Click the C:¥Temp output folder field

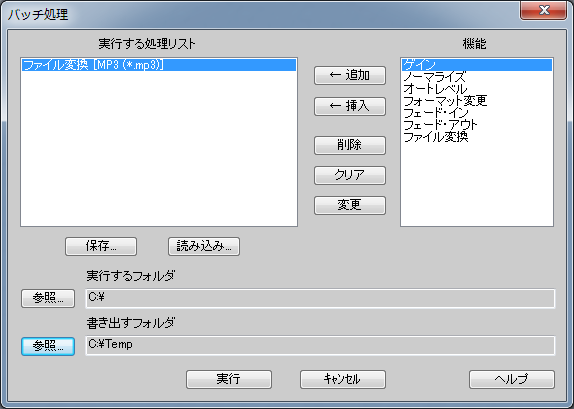point(320,346)
